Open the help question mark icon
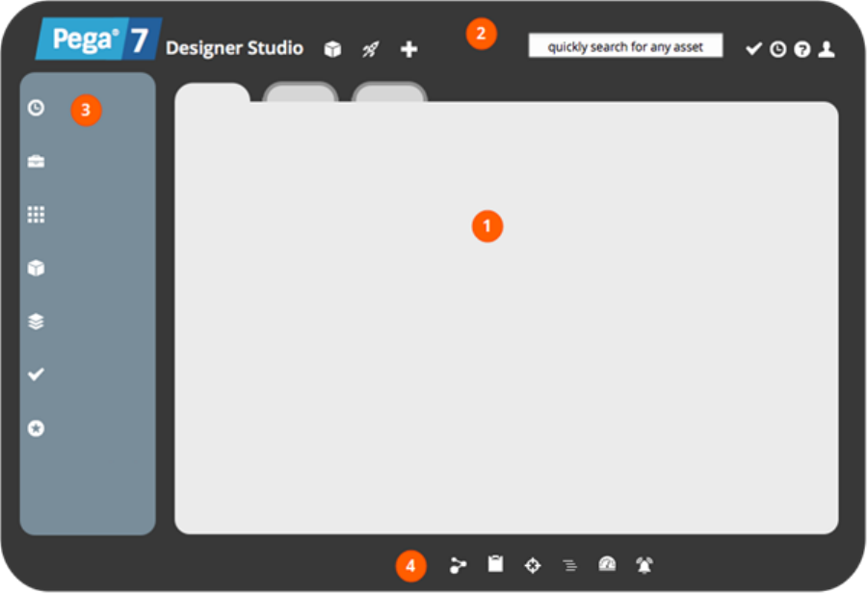This screenshot has width=868, height=594. coord(802,49)
